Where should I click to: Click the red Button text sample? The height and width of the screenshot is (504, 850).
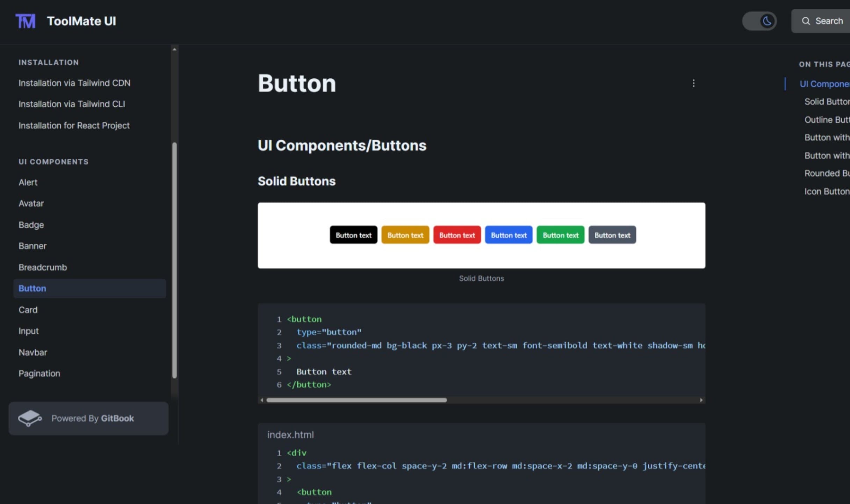tap(457, 235)
